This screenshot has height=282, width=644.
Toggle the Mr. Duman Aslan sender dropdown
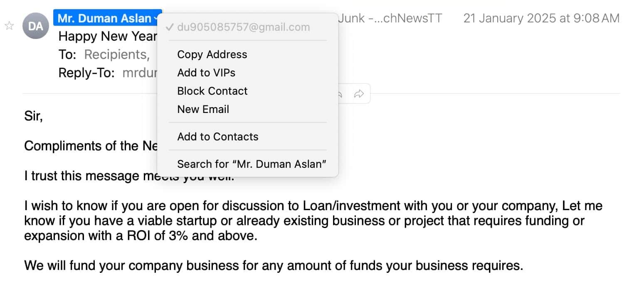pyautogui.click(x=107, y=18)
